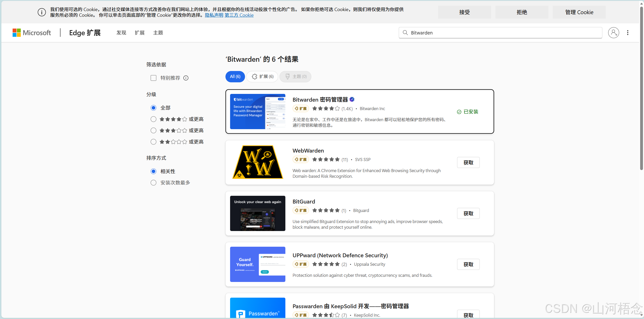
Task: Open the 发现 navigation item
Action: pyautogui.click(x=121, y=33)
